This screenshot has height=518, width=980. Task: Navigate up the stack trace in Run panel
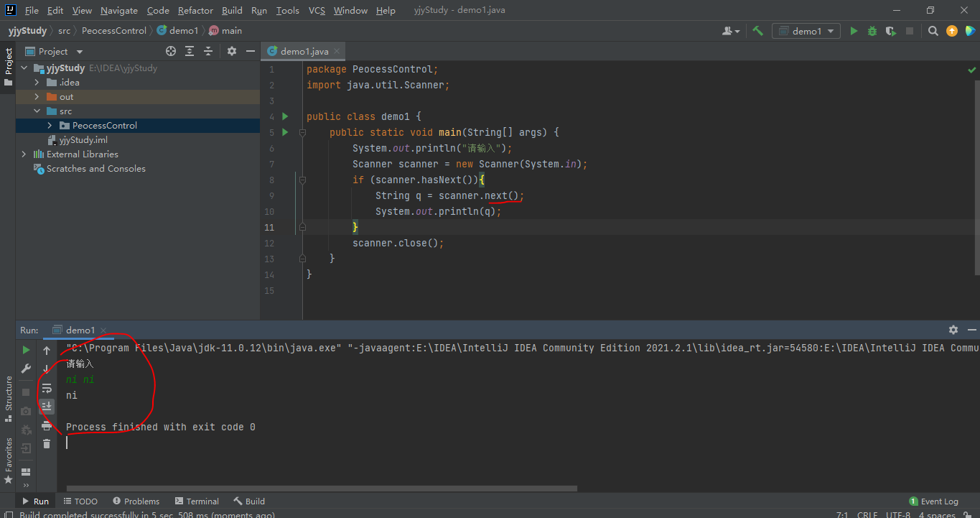(x=47, y=350)
